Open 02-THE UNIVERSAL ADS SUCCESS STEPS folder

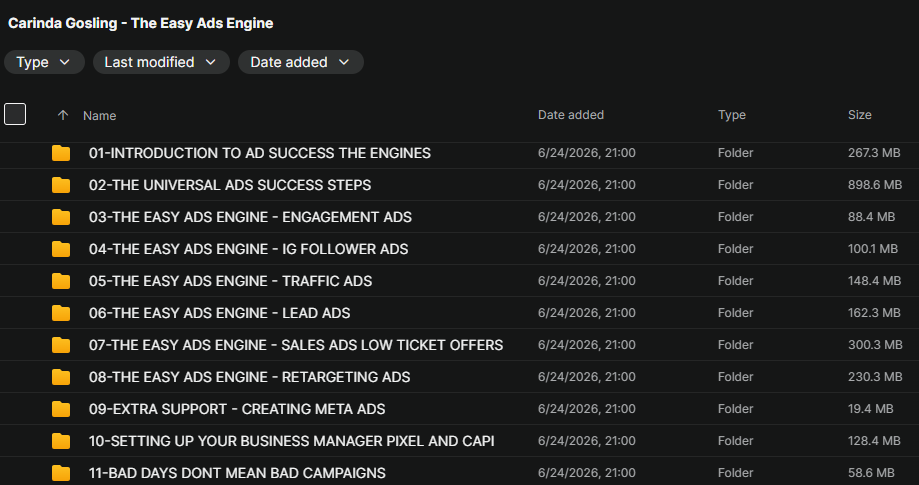point(230,185)
